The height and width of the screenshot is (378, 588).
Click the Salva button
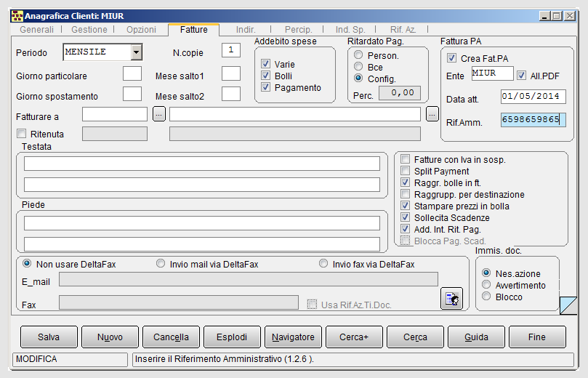(49, 337)
